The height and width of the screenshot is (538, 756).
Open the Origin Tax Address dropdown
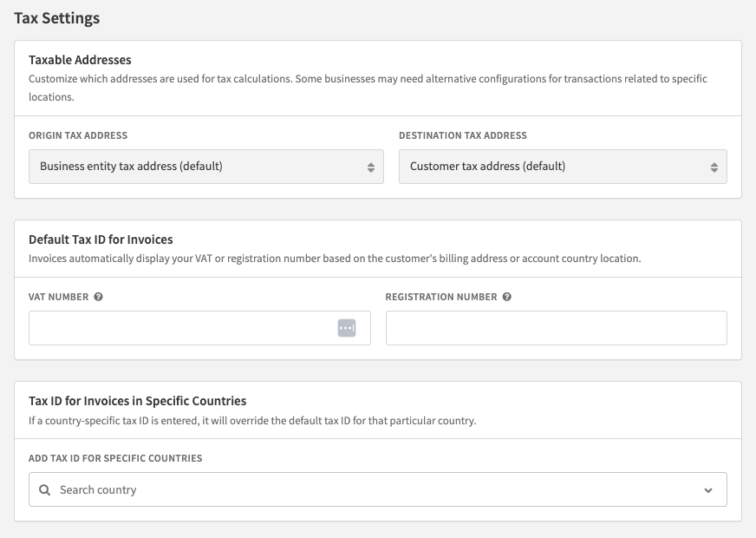click(206, 167)
